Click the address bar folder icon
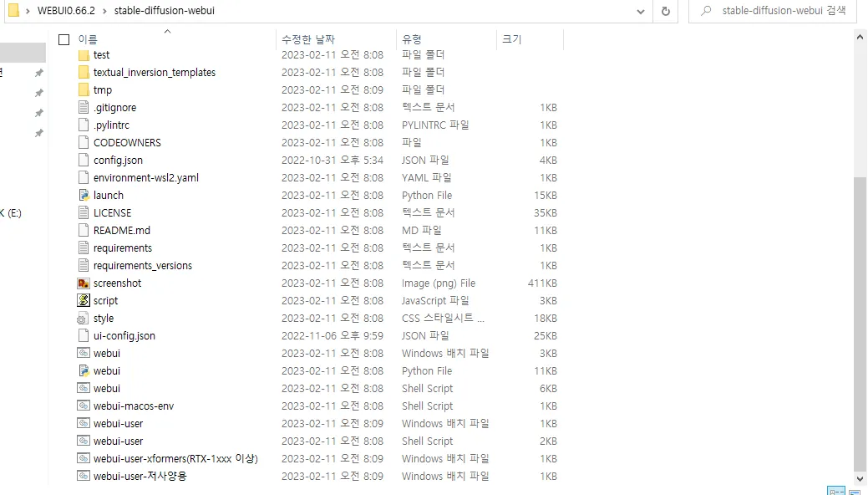868x495 pixels. (13, 11)
